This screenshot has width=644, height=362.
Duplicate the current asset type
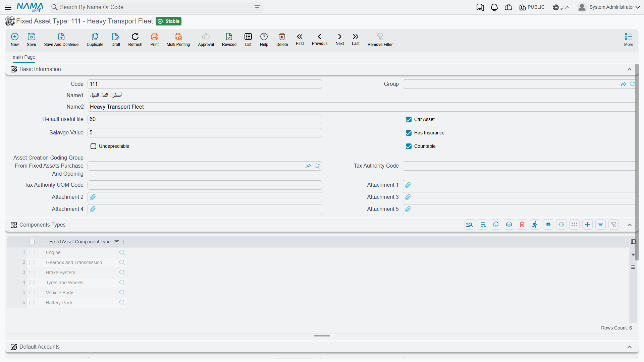(95, 40)
